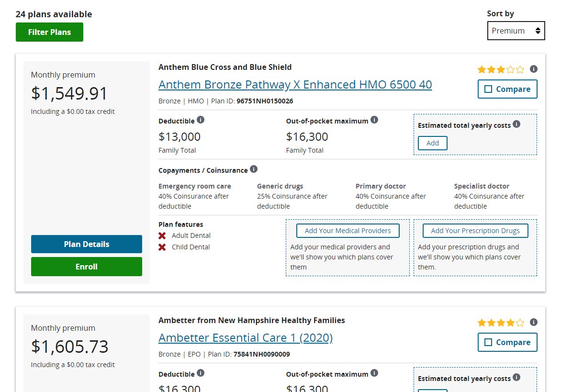Check Compare for Ambetter Essential Care 1

pos(507,342)
